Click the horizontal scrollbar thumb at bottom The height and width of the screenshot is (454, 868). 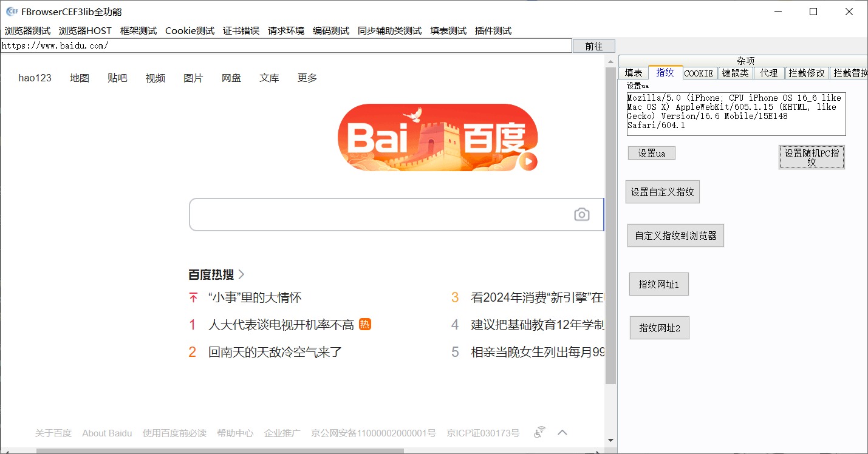(220, 451)
